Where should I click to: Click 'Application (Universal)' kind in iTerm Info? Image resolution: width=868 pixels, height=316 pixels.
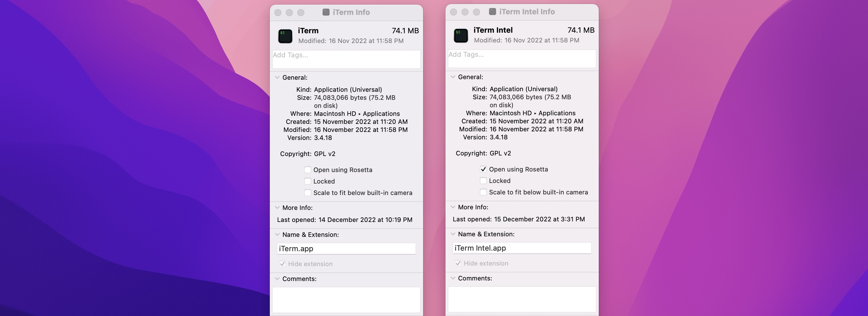tap(348, 89)
